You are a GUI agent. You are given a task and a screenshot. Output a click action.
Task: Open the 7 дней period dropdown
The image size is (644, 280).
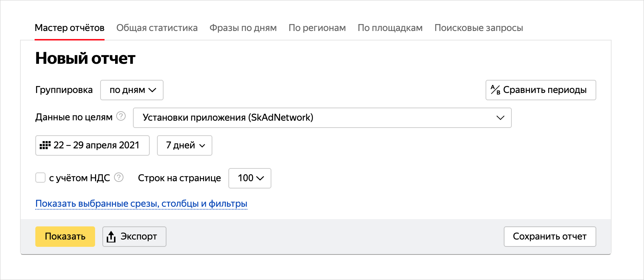coord(185,145)
